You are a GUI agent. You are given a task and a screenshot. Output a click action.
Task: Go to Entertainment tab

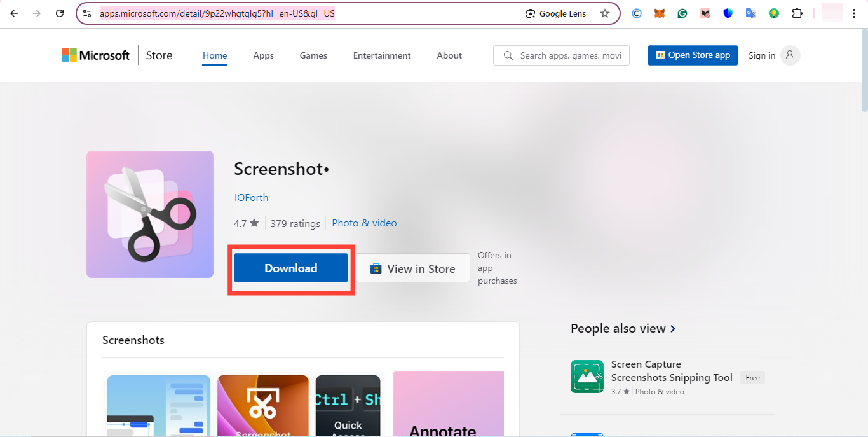click(382, 55)
